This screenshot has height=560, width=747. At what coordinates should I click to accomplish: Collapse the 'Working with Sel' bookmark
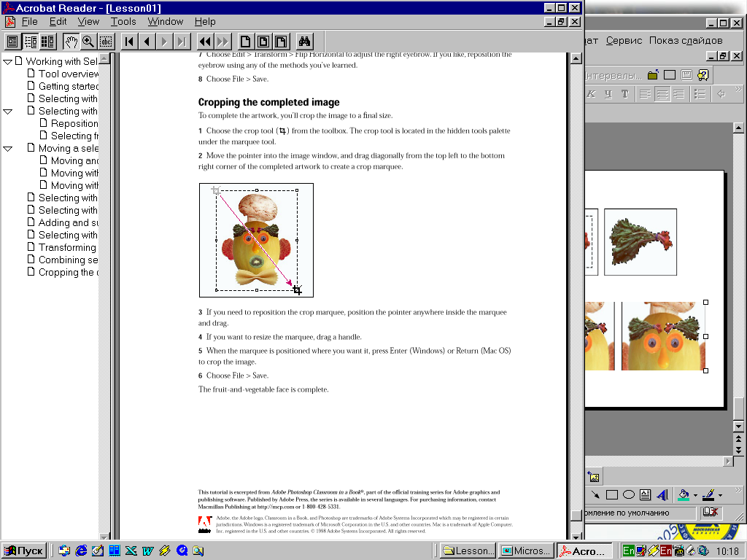7,62
